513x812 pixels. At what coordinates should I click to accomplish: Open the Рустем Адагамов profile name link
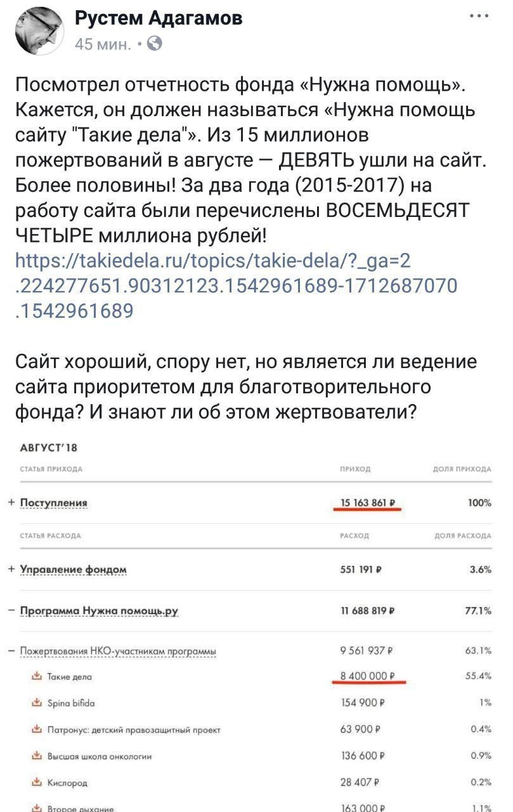(159, 18)
